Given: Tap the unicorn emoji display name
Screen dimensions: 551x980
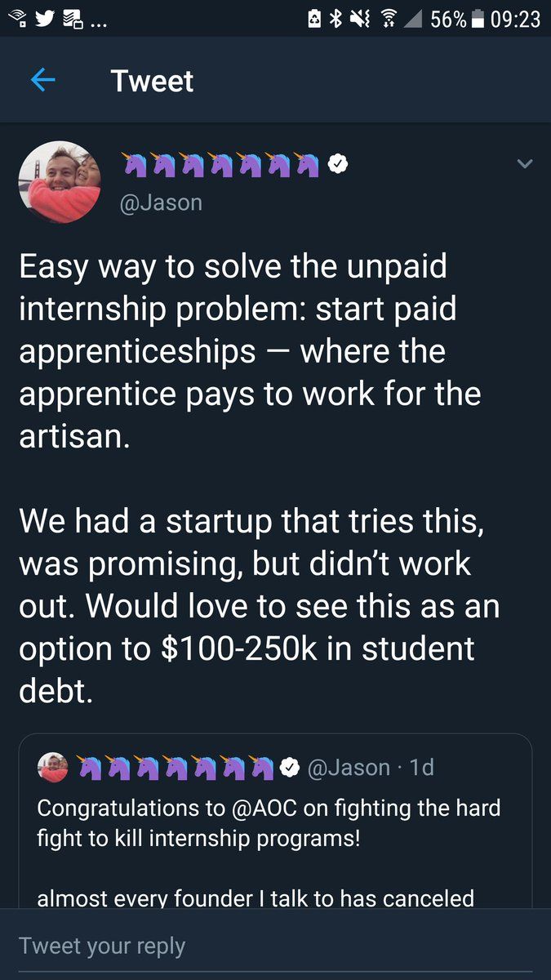Looking at the screenshot, I should coord(220,165).
